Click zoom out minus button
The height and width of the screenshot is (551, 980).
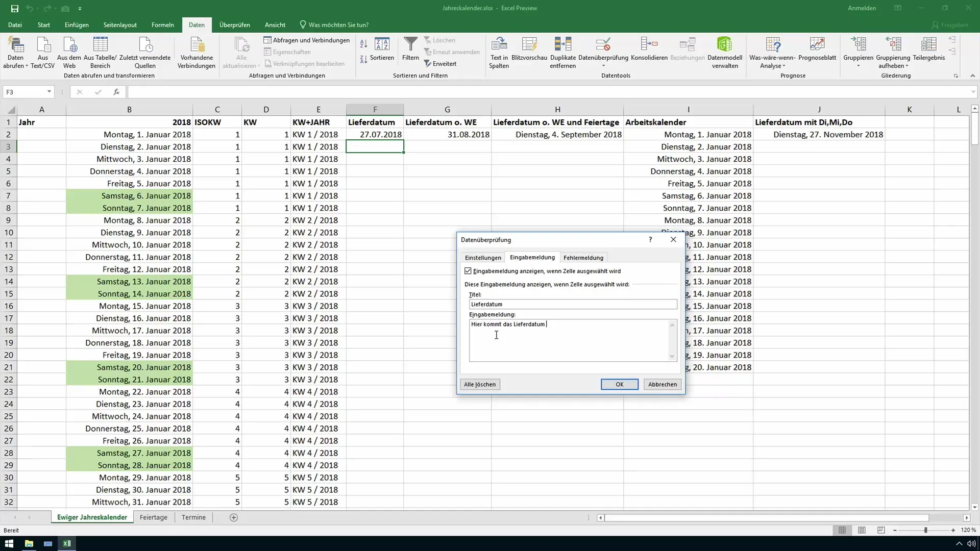(895, 531)
